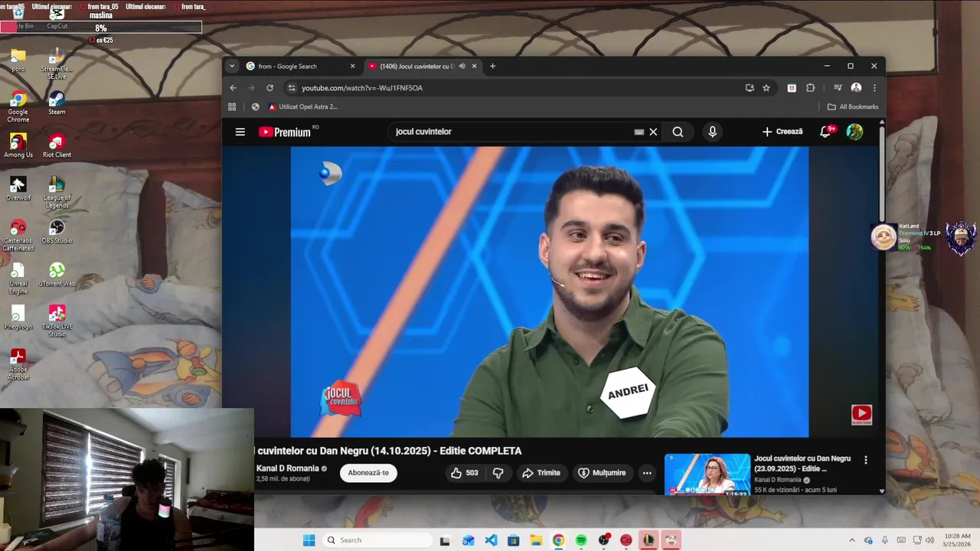This screenshot has width=980, height=551.
Task: Select the Jocul cuvintelor YouTube tab
Action: click(x=423, y=67)
